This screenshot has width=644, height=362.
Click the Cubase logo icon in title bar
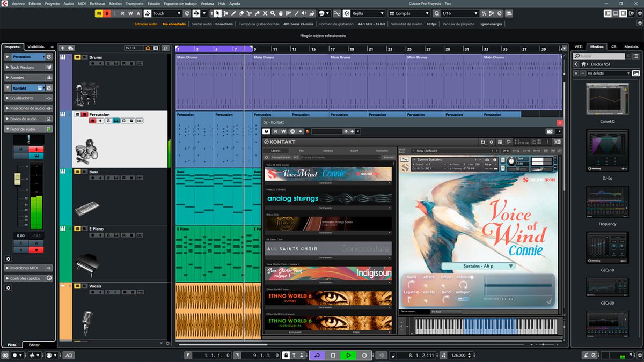4,3
